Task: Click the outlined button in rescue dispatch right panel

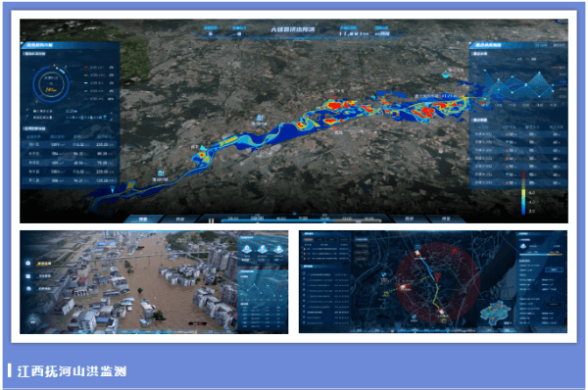Action: [554, 269]
